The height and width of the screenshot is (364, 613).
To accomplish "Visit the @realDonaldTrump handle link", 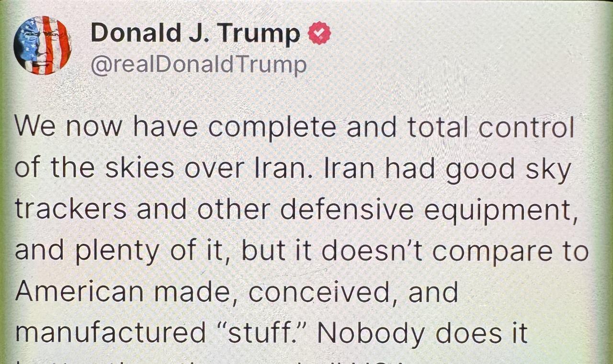I will 198,65.
